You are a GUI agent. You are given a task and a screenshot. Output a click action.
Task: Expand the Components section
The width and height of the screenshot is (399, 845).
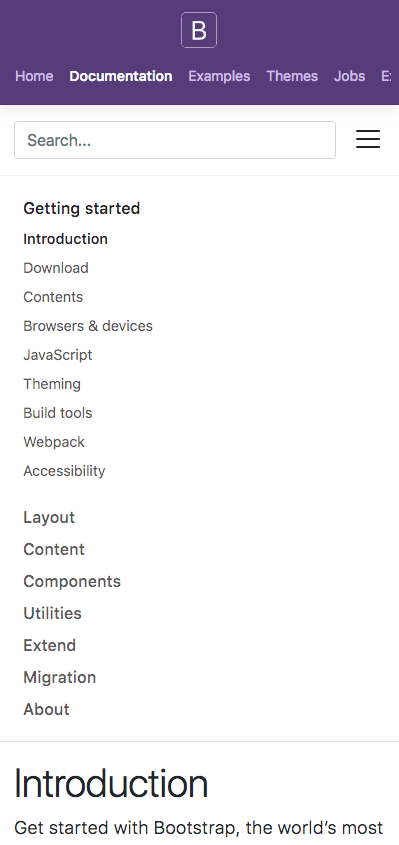tap(72, 581)
